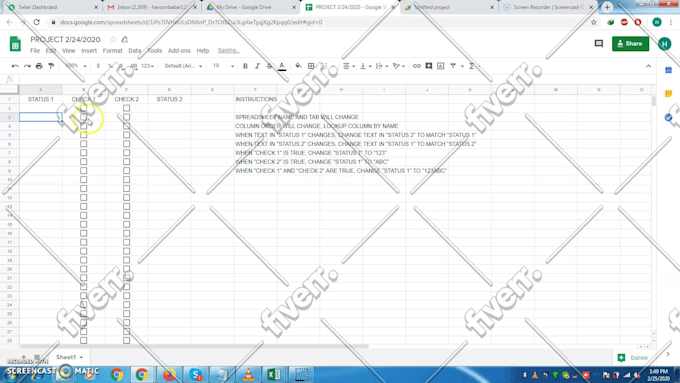Open the font family dropdown
680x383 pixels.
[x=183, y=66]
